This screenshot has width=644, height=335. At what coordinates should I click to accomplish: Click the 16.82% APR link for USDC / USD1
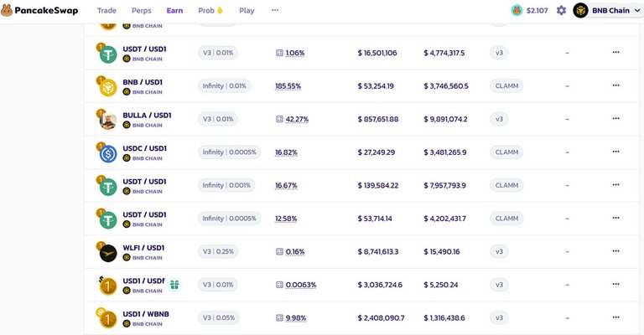[286, 152]
